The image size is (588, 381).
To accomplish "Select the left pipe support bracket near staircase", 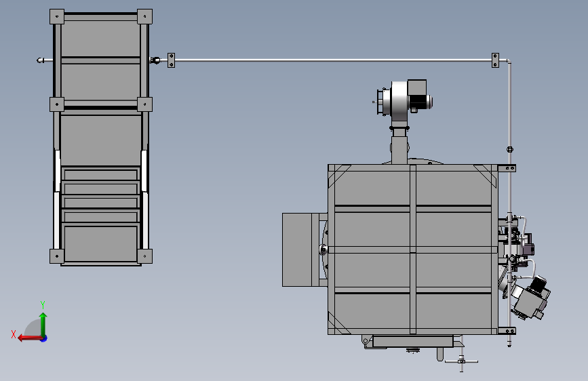I will 171,60.
